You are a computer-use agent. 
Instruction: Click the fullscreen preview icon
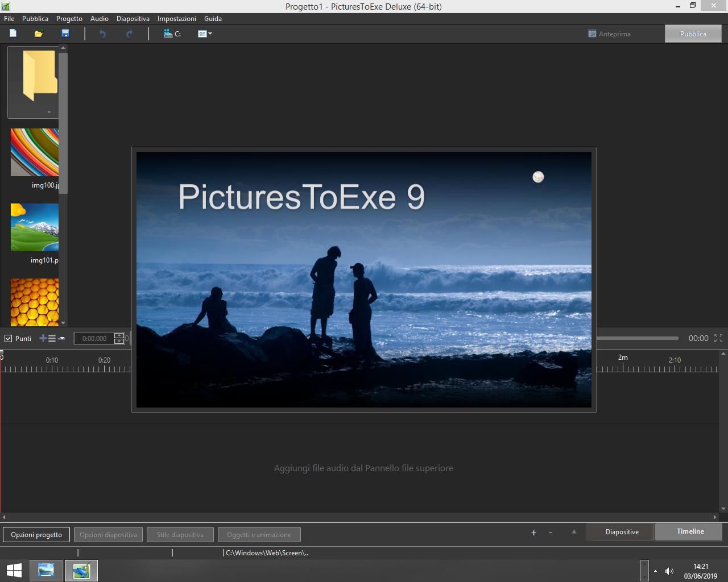click(x=718, y=338)
